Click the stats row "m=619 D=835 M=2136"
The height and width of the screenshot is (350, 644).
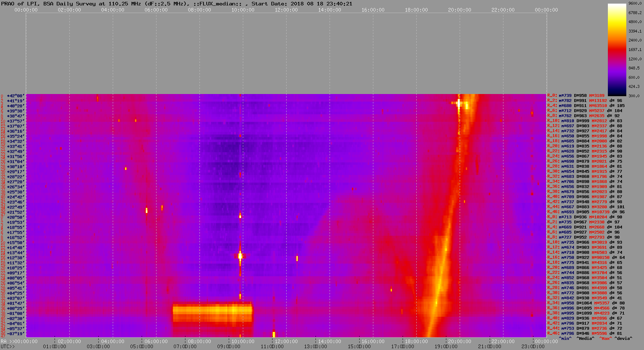585,146
